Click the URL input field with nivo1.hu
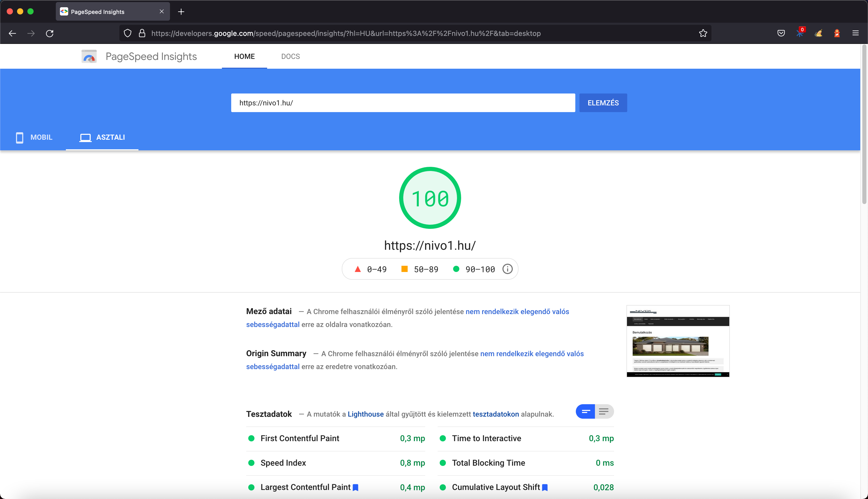The width and height of the screenshot is (868, 499). click(x=403, y=103)
